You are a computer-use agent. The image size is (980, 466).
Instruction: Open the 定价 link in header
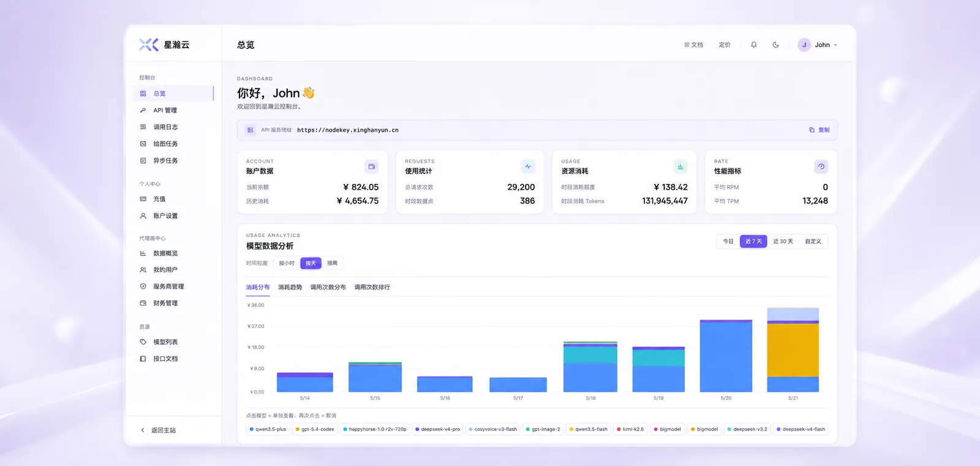(725, 45)
